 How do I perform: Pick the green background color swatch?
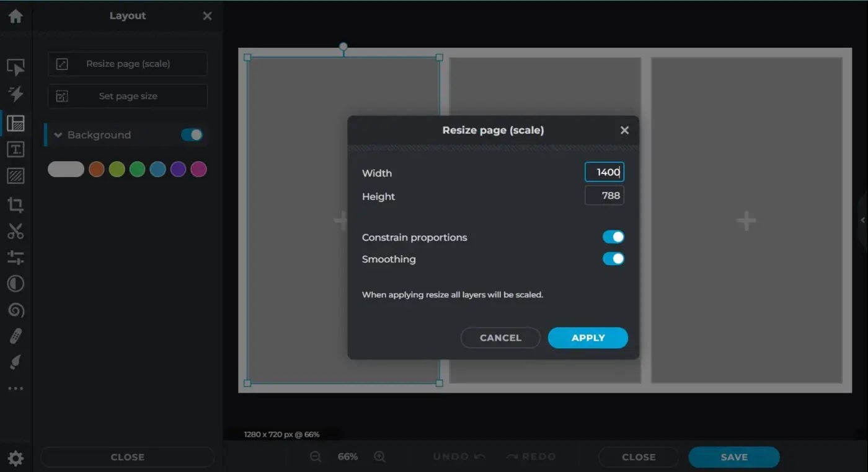pos(137,169)
